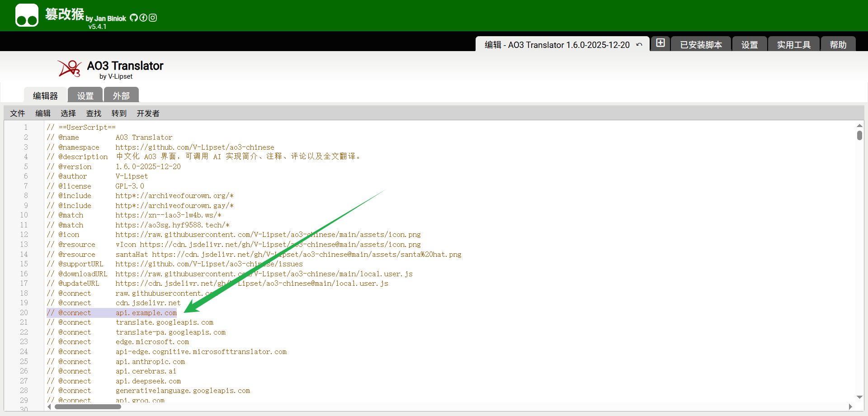Open the GitHub icon link in header
The width and height of the screenshot is (868, 416).
pos(133,18)
